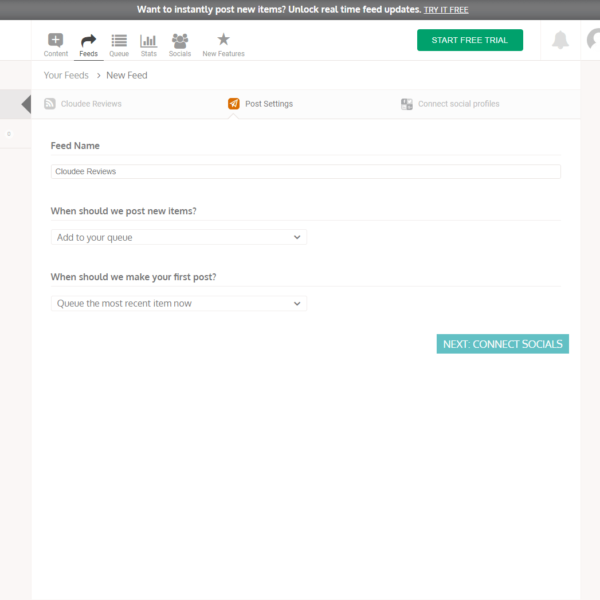Image resolution: width=600 pixels, height=600 pixels.
Task: Click the Connect social profiles icon
Action: click(x=407, y=104)
